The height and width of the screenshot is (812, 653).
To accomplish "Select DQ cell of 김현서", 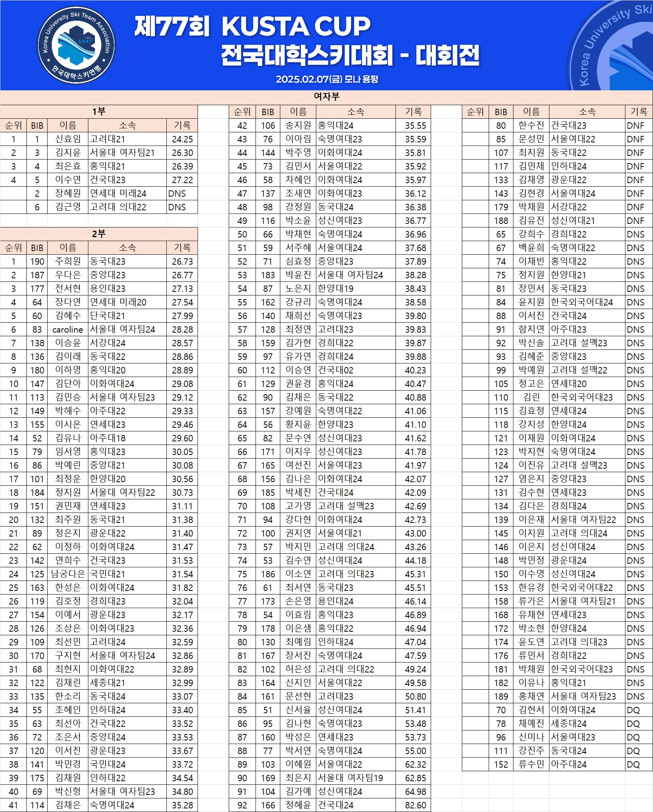I will point(639,710).
